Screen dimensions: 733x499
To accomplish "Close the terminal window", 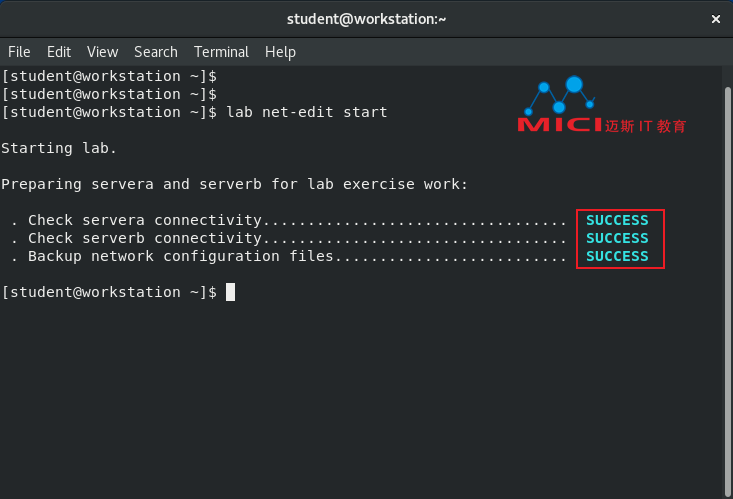I will click(x=715, y=19).
